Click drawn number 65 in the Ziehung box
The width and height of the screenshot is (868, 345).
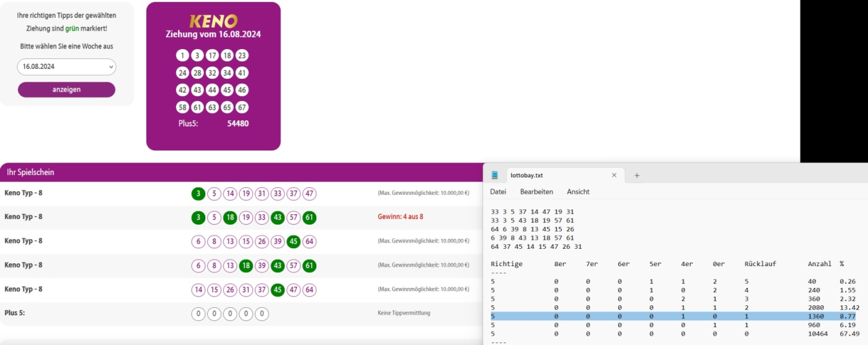click(227, 107)
